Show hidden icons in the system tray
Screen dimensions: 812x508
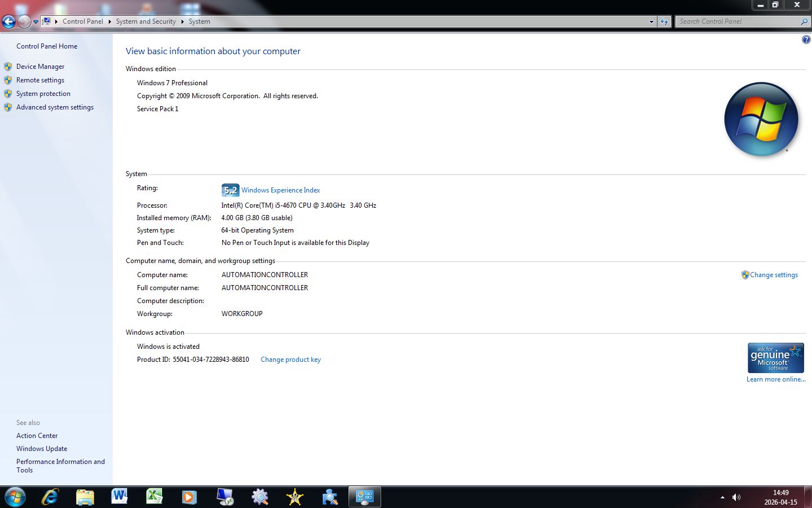coord(722,497)
